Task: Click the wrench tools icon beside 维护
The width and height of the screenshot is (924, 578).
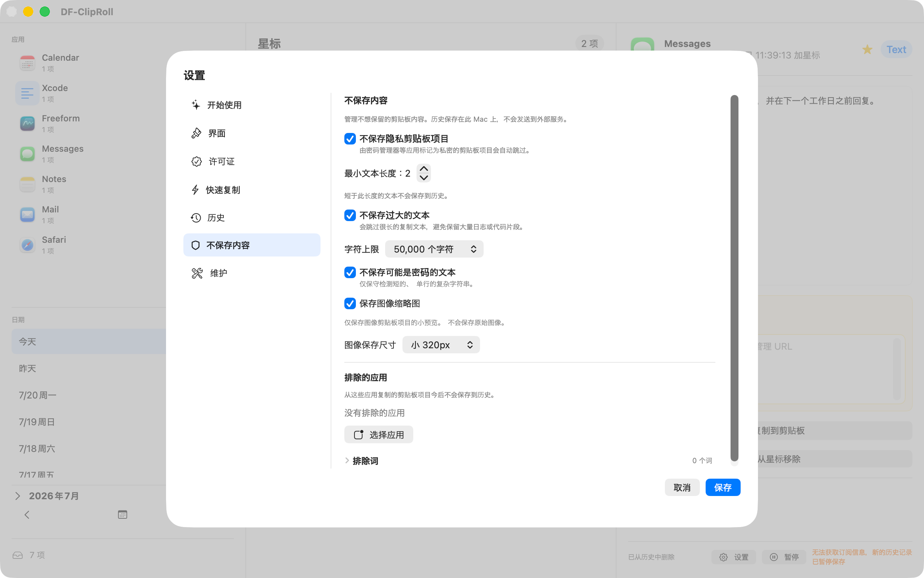Action: tap(197, 273)
